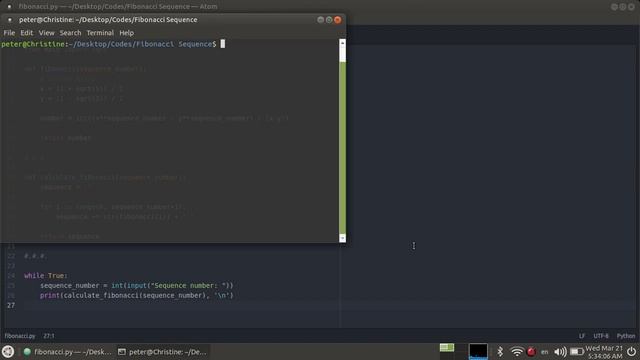Open the system monitor graph applet
The width and height of the screenshot is (640, 360).
point(478,351)
